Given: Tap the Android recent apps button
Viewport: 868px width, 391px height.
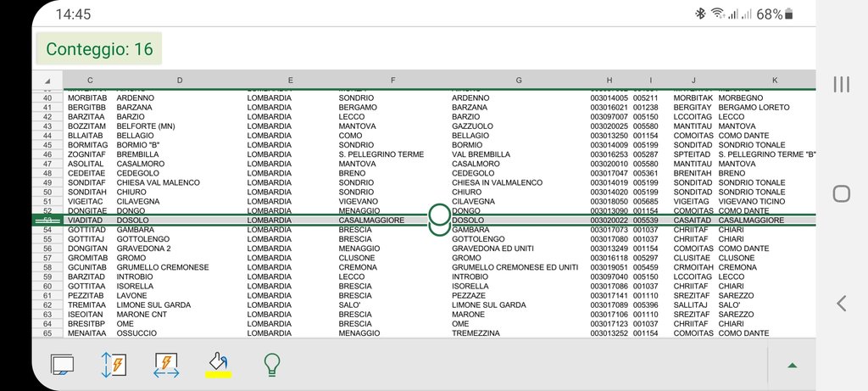Looking at the screenshot, I should click(x=841, y=84).
